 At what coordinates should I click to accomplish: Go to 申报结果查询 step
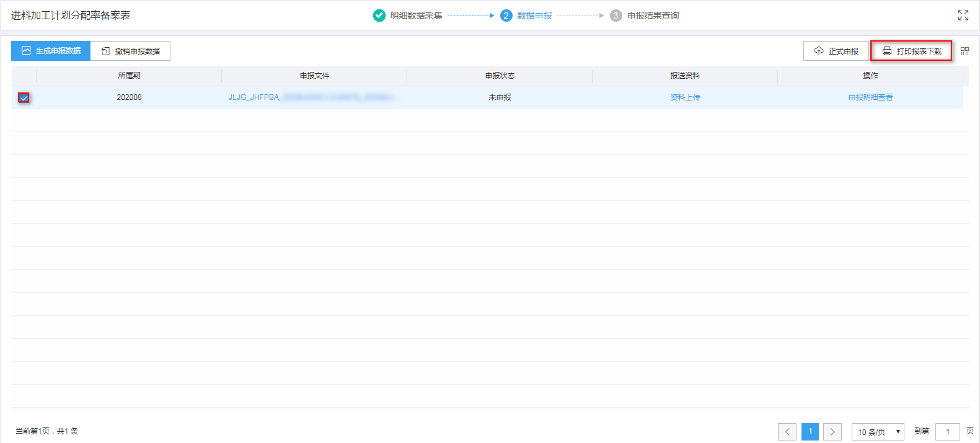pyautogui.click(x=653, y=16)
